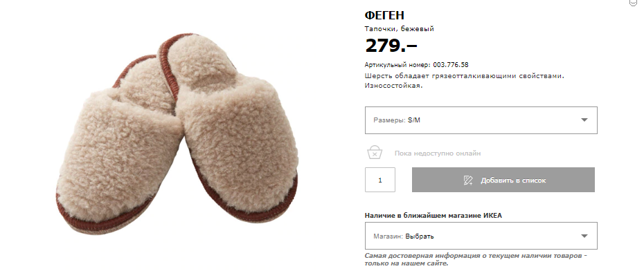The height and width of the screenshot is (280, 644).
Task: Click the article number 003.776.58
Action: (451, 65)
